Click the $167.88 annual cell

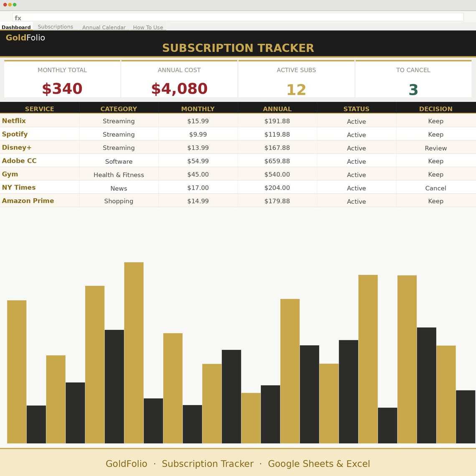click(277, 147)
